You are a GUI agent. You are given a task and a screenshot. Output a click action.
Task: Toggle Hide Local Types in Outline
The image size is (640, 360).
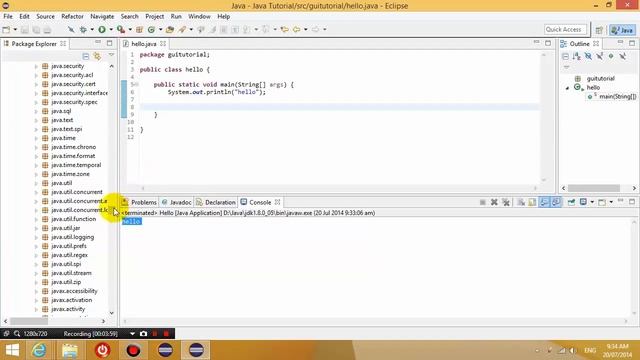point(622,56)
